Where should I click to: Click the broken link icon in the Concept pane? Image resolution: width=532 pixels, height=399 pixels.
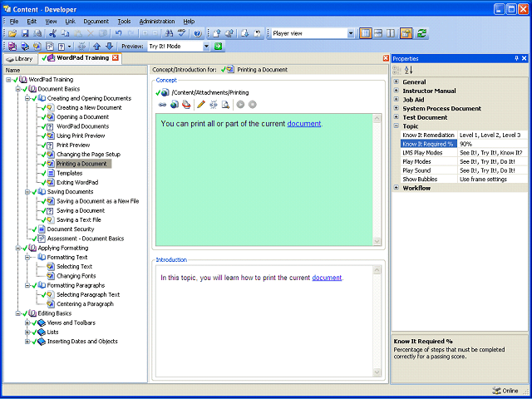tap(214, 105)
